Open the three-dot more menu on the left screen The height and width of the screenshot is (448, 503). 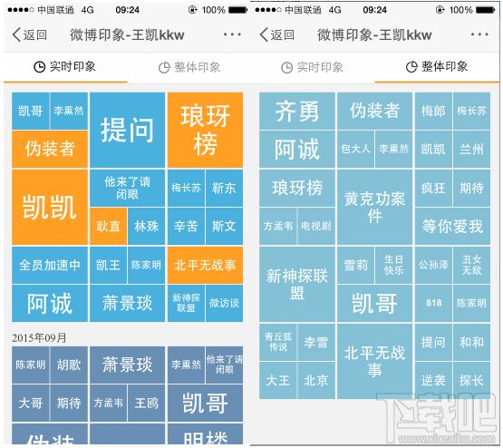pyautogui.click(x=232, y=34)
